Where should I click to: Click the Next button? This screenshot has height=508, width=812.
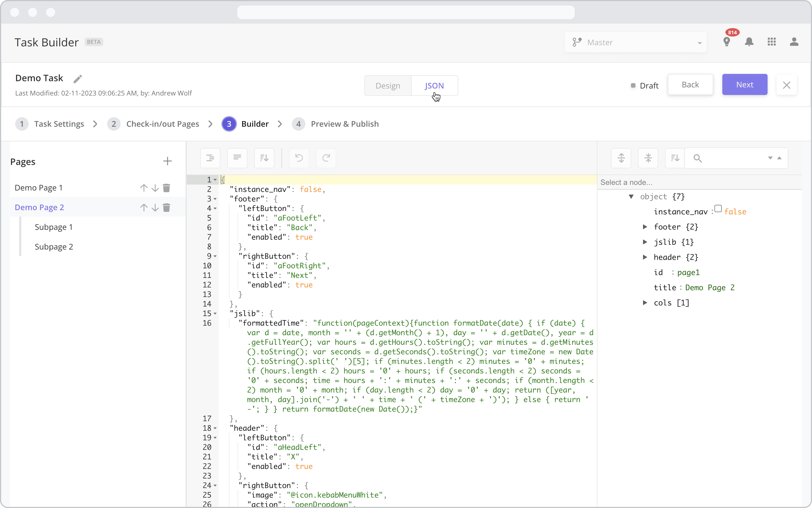(745, 85)
